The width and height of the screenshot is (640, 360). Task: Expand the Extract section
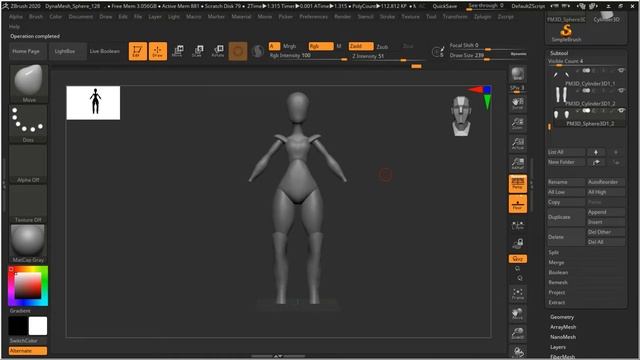coord(557,302)
